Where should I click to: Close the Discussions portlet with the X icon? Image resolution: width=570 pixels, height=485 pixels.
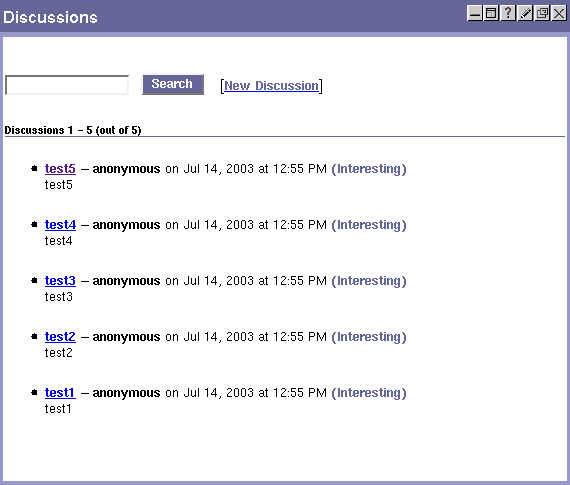click(559, 14)
